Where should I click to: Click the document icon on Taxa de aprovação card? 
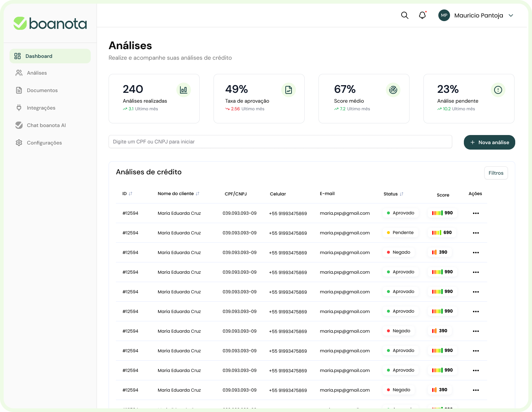(289, 90)
